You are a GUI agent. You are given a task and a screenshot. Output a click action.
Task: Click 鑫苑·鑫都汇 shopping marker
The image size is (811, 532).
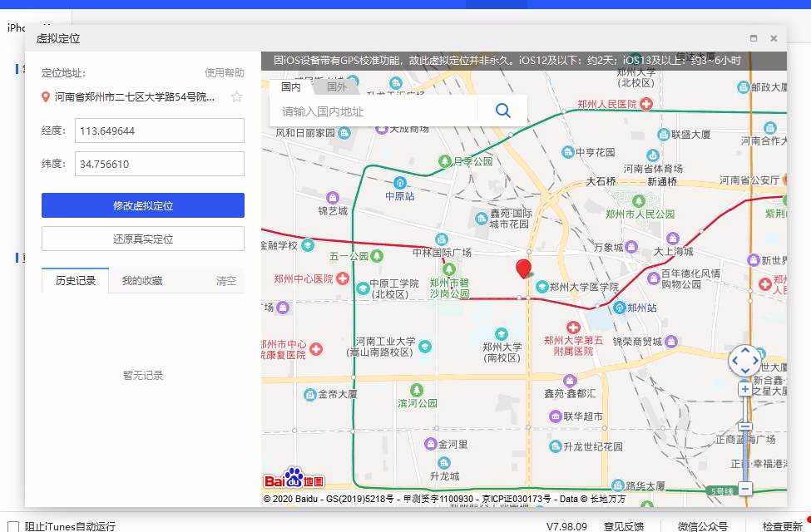[570, 381]
